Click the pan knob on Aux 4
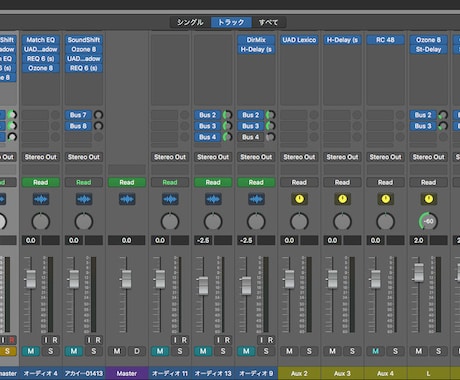 coord(385,222)
